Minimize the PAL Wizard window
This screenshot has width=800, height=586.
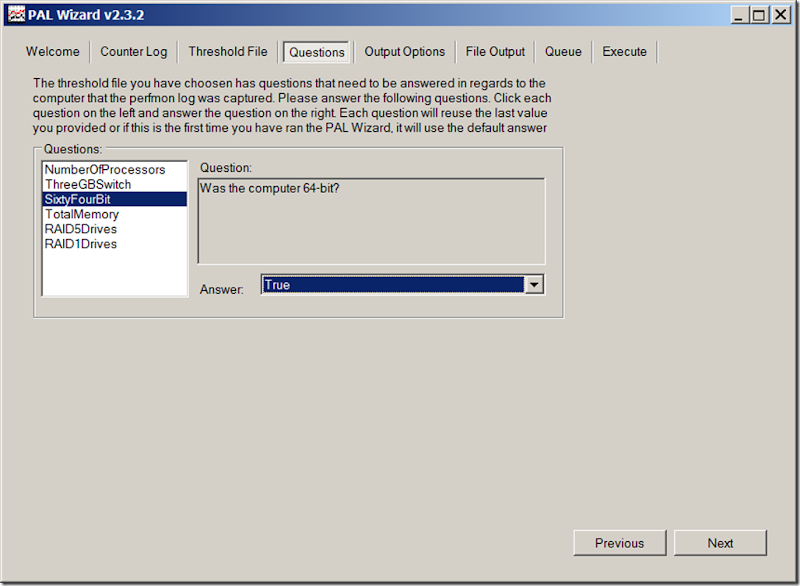738,15
